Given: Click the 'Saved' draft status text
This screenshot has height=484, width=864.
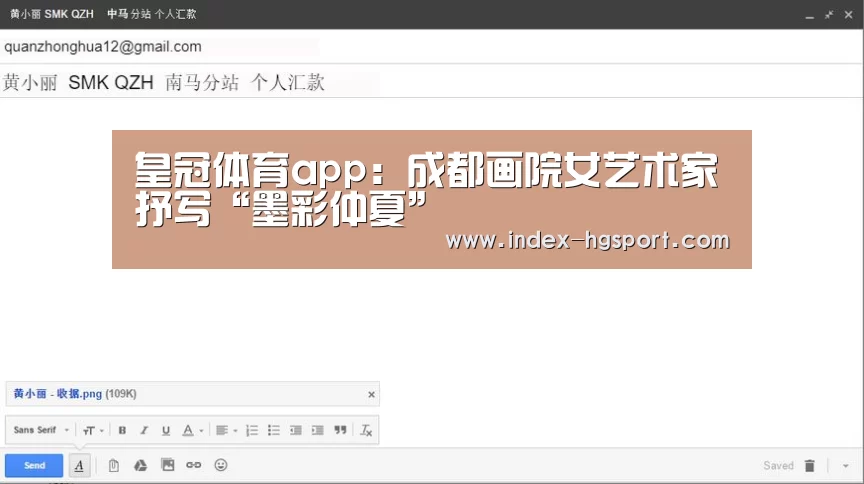Looking at the screenshot, I should 778,466.
